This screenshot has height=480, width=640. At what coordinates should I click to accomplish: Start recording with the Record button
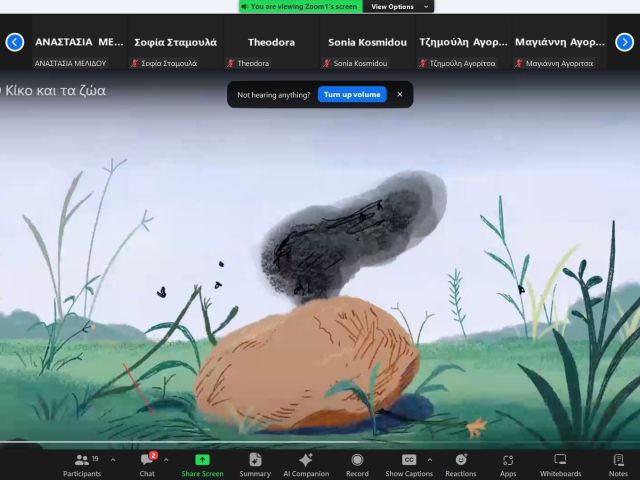pyautogui.click(x=357, y=465)
